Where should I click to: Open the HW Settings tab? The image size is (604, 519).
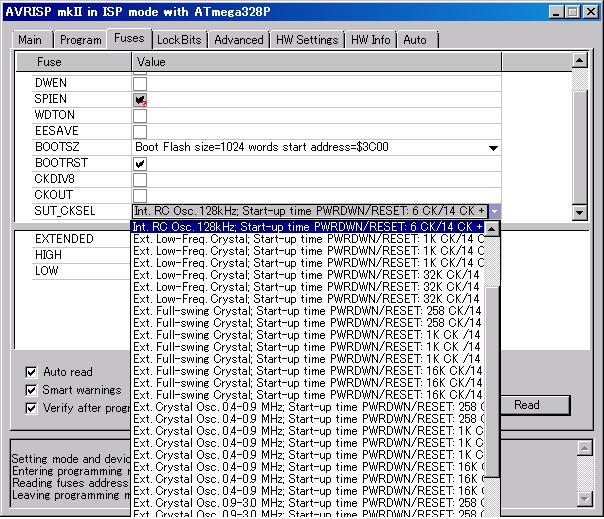307,40
